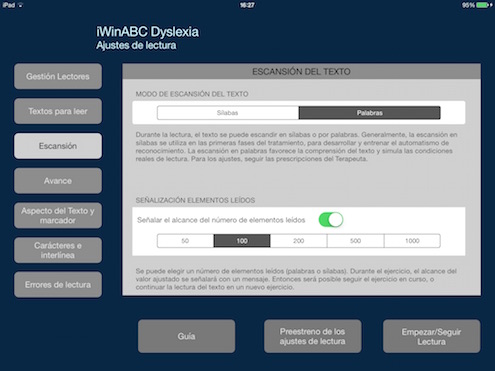This screenshot has height=371, width=495.
Task: Tap the Wi-Fi icon in status bar
Action: pyautogui.click(x=20, y=5)
